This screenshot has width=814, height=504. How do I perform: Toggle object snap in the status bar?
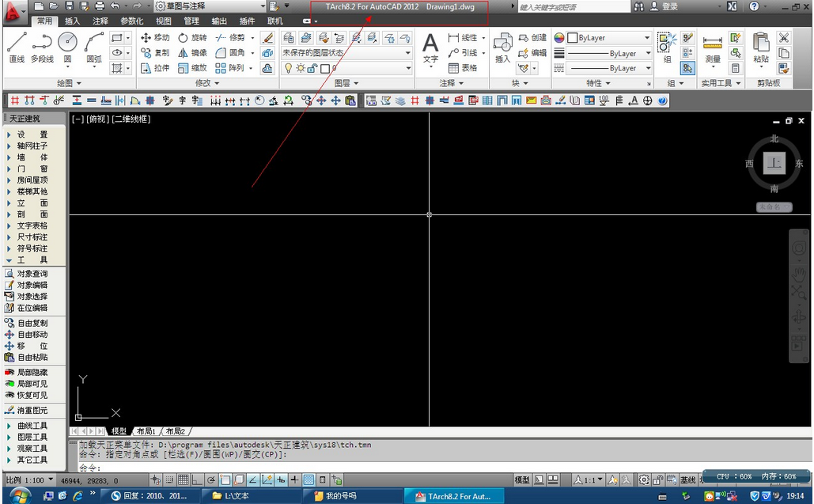click(225, 479)
